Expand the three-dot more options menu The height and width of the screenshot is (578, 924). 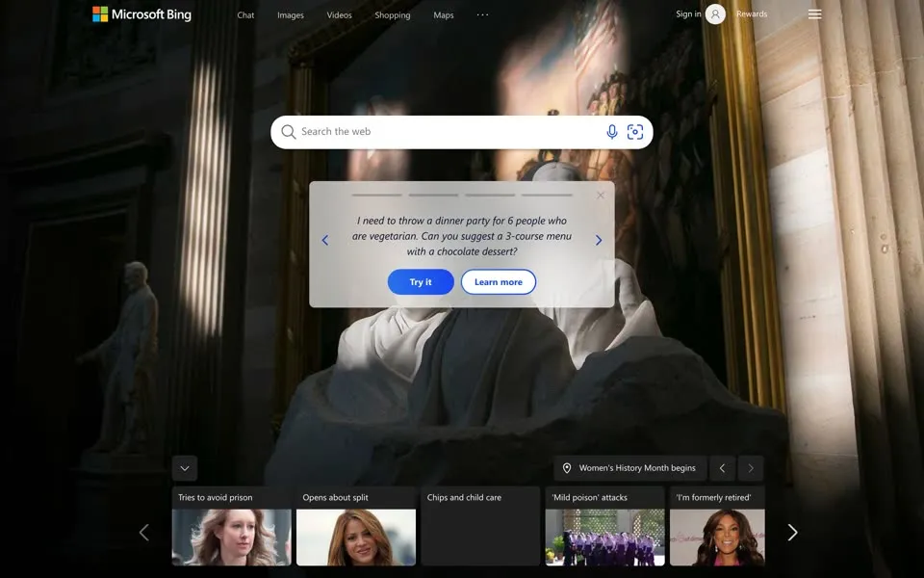pos(482,14)
